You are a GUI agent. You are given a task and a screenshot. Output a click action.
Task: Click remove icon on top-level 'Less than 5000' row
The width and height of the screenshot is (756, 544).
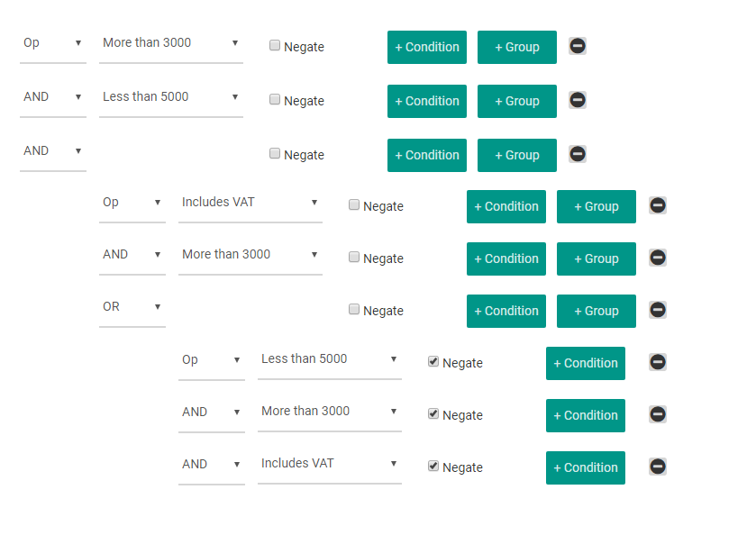click(x=577, y=100)
